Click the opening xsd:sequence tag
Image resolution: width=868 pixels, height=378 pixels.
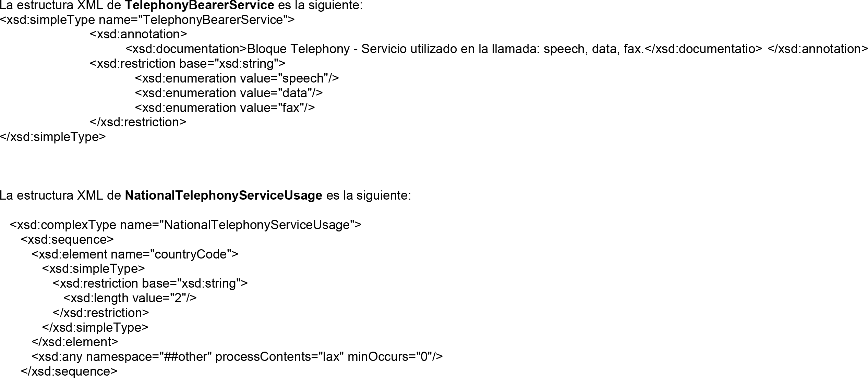(x=67, y=240)
